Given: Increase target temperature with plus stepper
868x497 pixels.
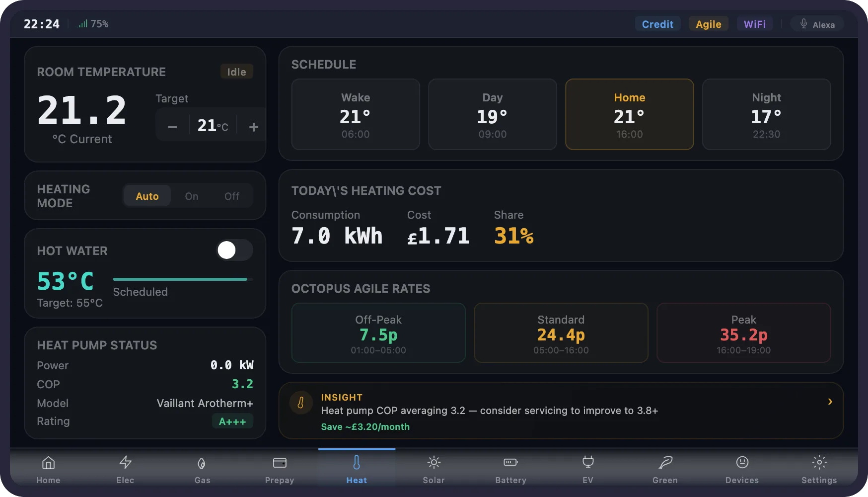Looking at the screenshot, I should pos(253,126).
